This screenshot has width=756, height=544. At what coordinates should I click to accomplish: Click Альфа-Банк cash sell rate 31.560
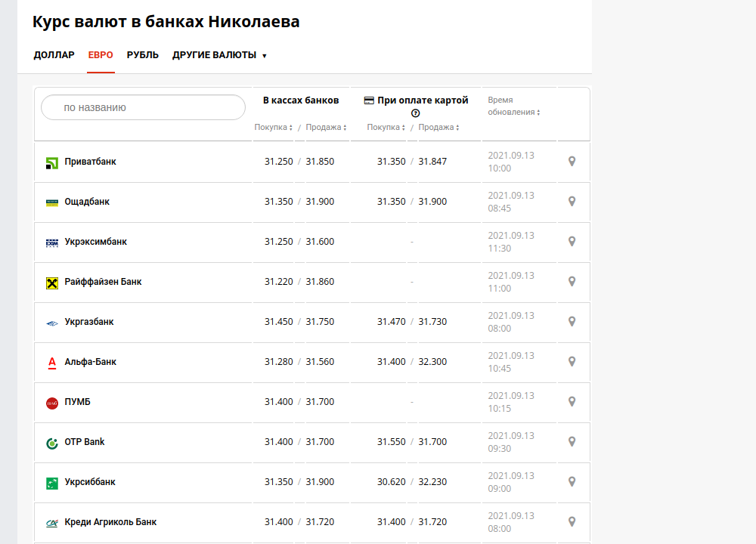[x=320, y=361]
